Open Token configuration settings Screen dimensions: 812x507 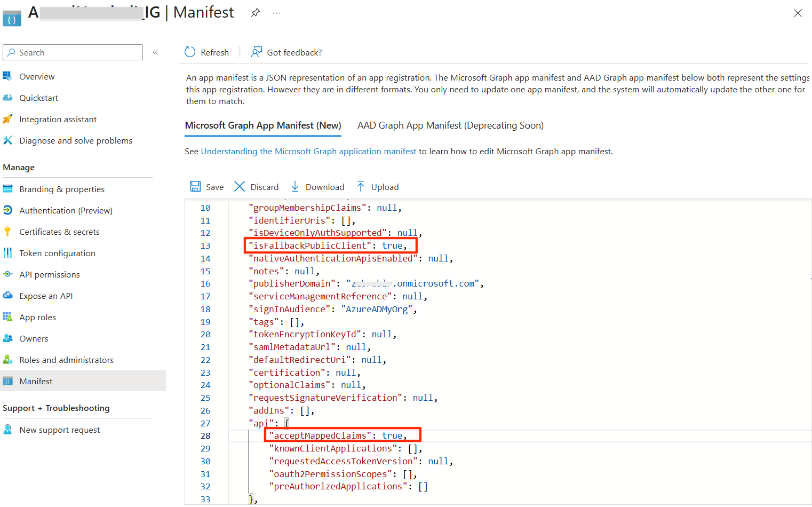pyautogui.click(x=57, y=252)
